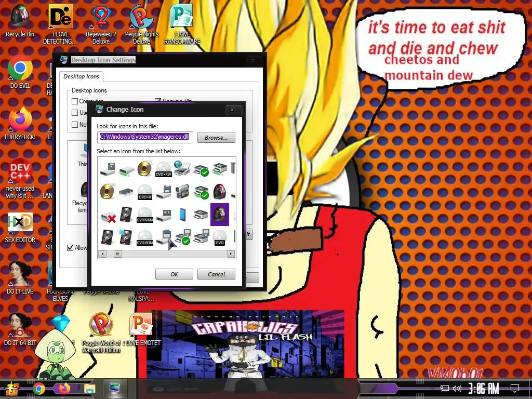Select the I LOVE EMOTET PowerPoint shortcut

pyautogui.click(x=141, y=329)
